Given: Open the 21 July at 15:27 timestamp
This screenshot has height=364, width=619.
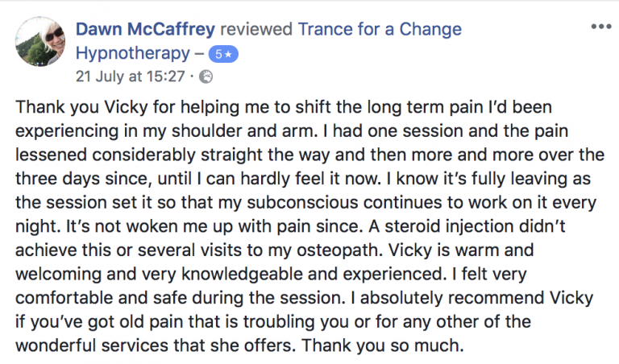Looking at the screenshot, I should (131, 77).
